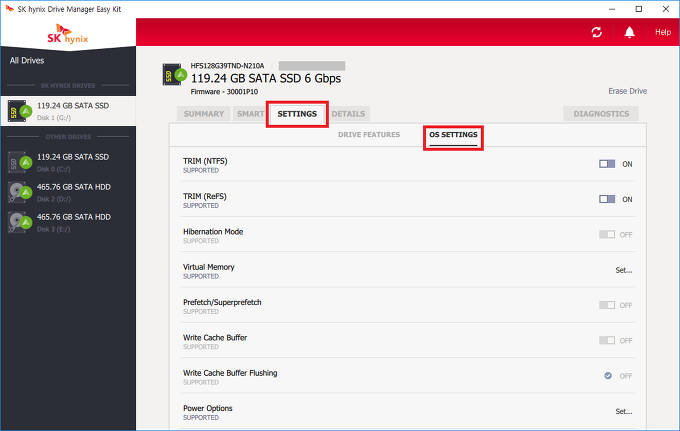
Task: Click the large SSD icon beside drive title
Action: tap(174, 75)
